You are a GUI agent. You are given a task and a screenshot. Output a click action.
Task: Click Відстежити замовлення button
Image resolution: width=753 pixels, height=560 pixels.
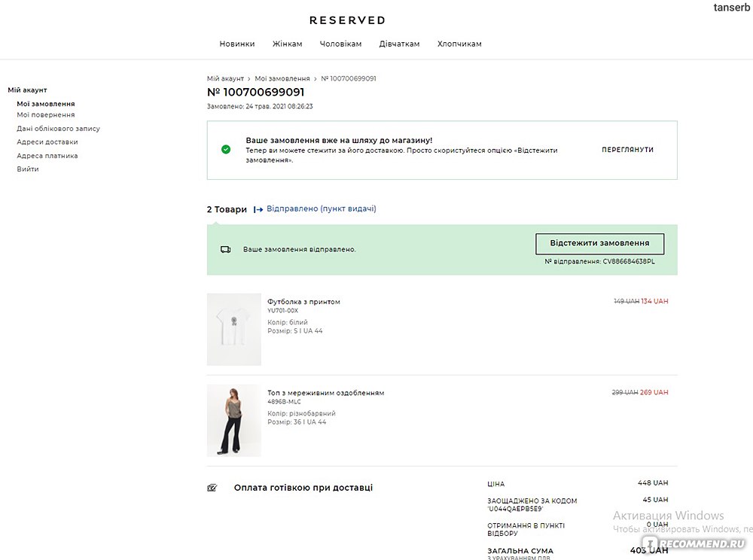coord(600,244)
